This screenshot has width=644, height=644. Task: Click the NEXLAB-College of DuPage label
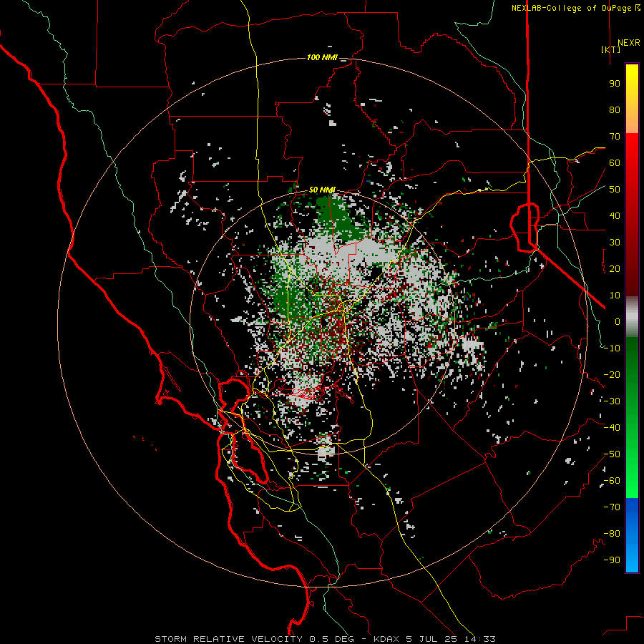(571, 8)
